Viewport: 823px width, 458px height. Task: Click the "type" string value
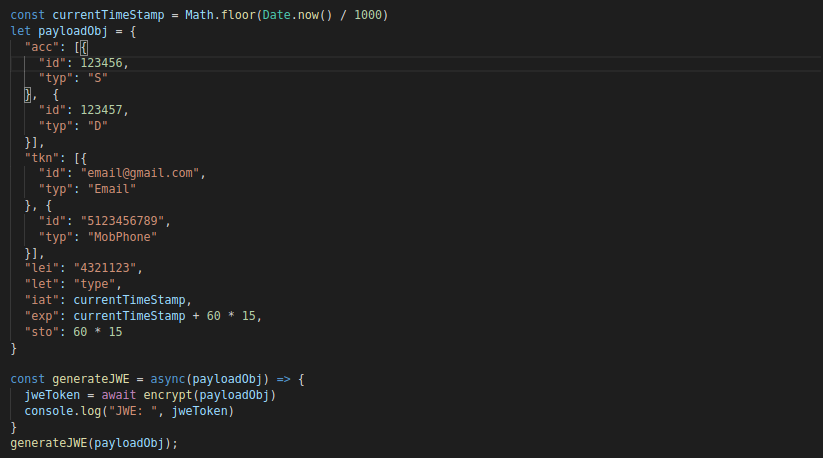(x=94, y=284)
